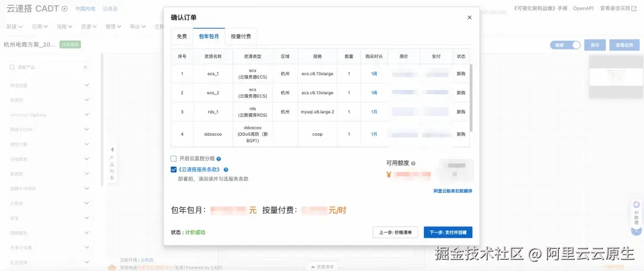Viewport: 644px width, 271px height.
Task: Click the 计价成功 badge beside project name
Action: [70, 45]
